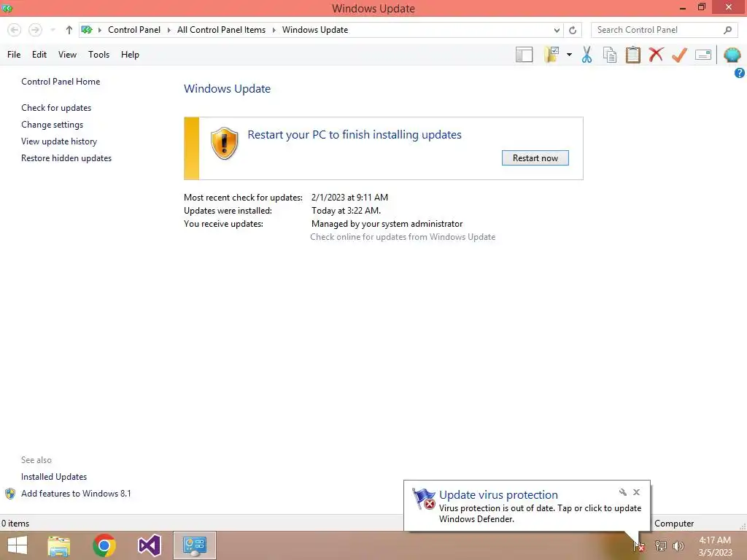747x560 pixels.
Task: Open the folder options dropdown arrow
Action: pos(569,55)
